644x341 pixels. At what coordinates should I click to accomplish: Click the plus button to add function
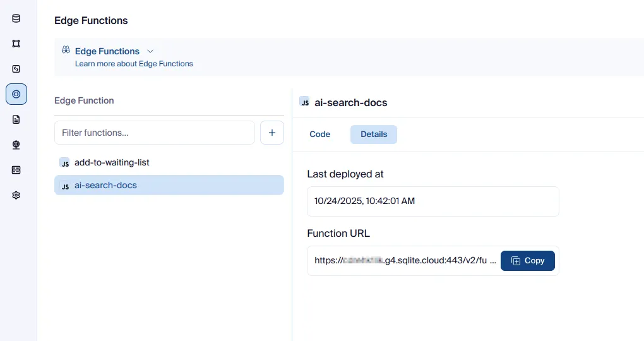(x=272, y=133)
